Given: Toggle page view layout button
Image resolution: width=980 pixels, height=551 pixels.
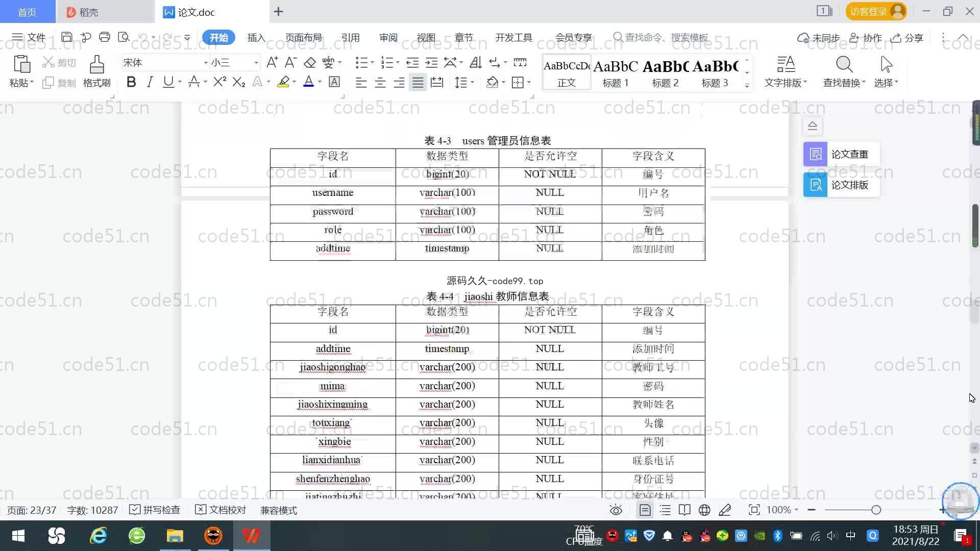Looking at the screenshot, I should click(x=645, y=510).
